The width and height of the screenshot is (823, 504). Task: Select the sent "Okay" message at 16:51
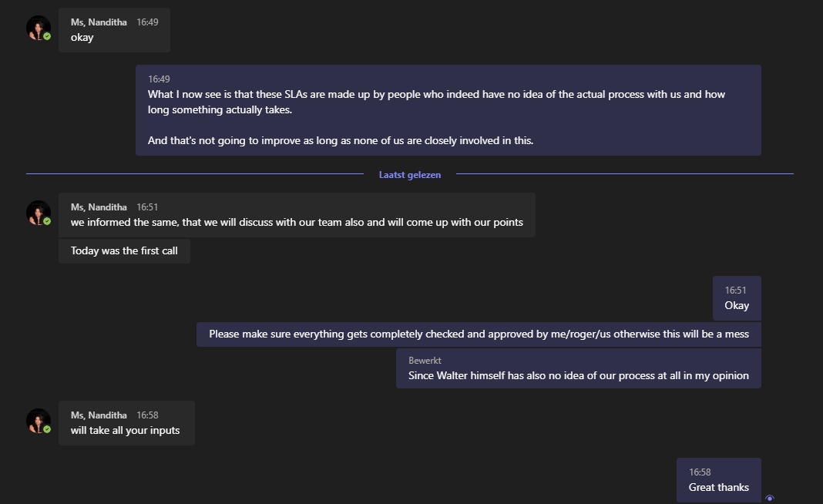pyautogui.click(x=737, y=305)
